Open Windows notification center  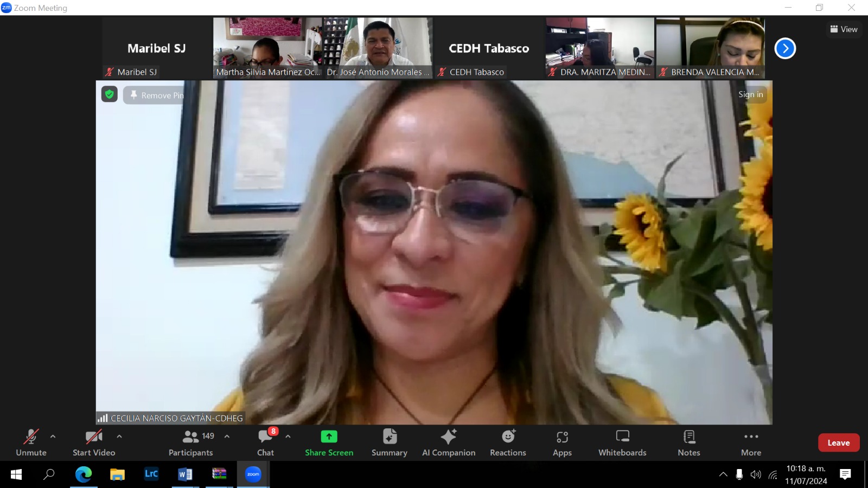845,474
